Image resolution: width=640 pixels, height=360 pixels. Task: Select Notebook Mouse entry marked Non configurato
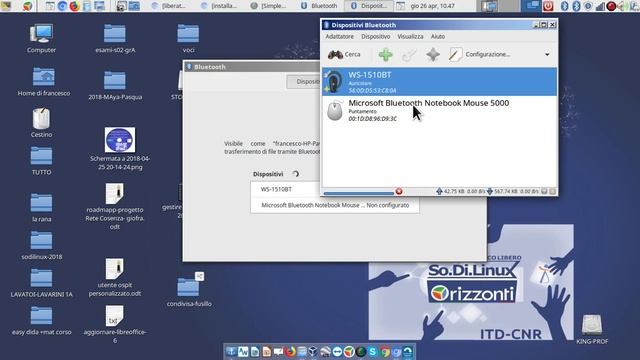point(335,205)
